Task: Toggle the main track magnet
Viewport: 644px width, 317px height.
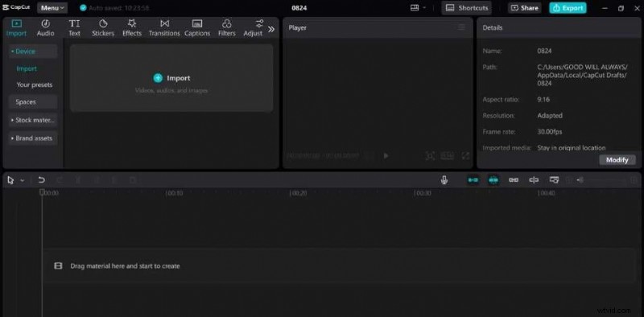Action: pos(473,180)
